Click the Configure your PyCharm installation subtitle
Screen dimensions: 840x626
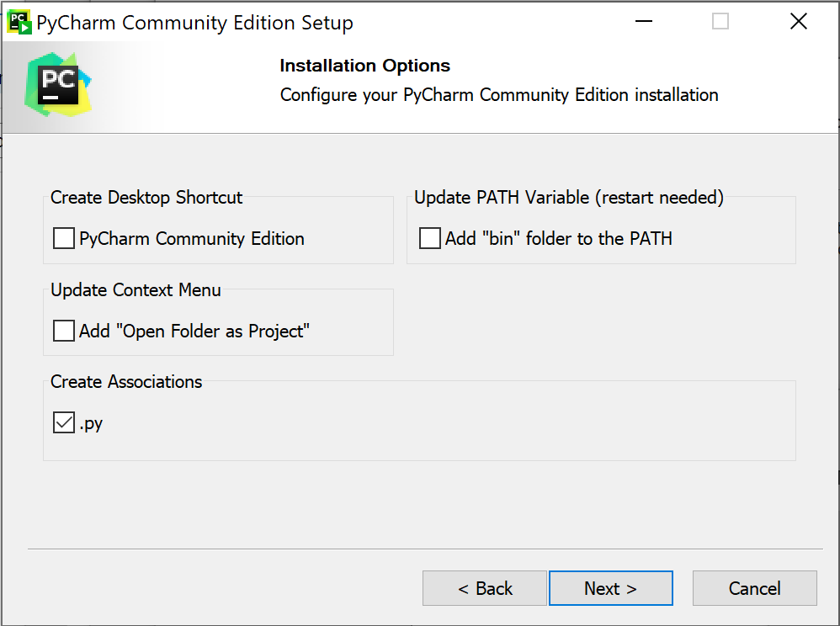(499, 95)
